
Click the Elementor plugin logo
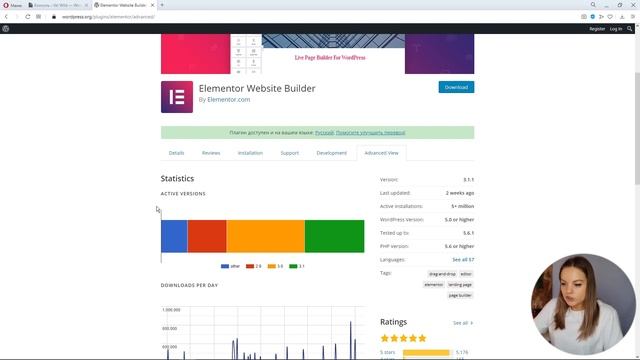point(177,97)
